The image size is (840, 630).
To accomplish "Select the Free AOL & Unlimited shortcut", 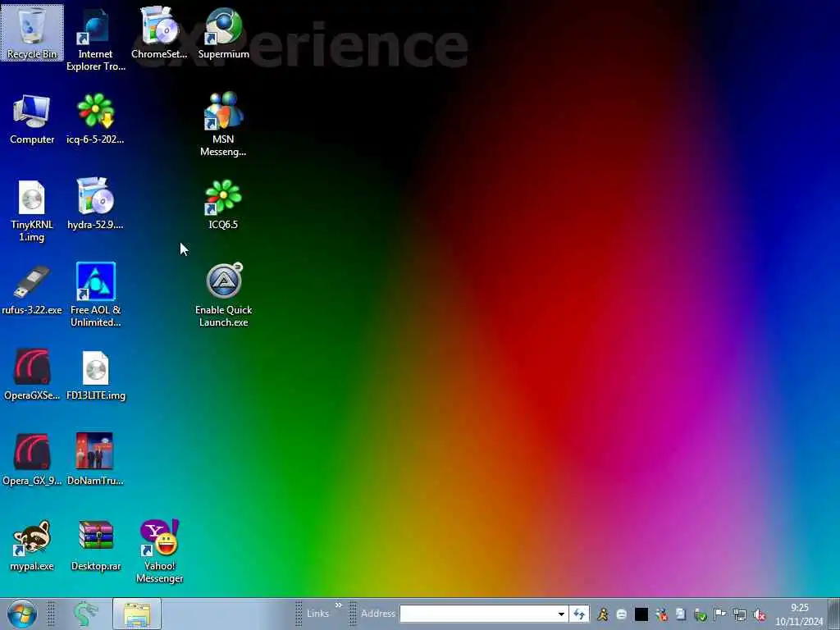I will tap(95, 294).
